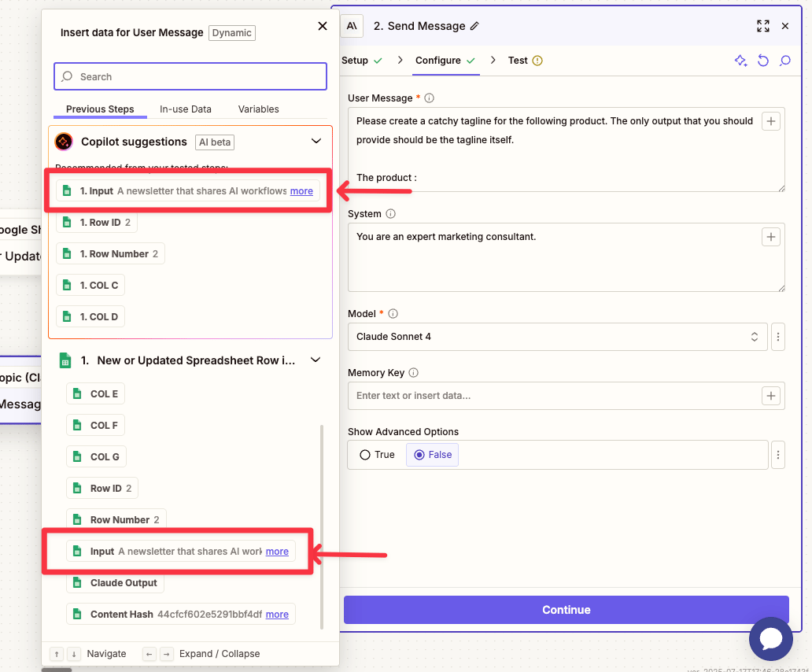The width and height of the screenshot is (812, 672).
Task: Click the search magnifier icon
Action: tap(67, 76)
